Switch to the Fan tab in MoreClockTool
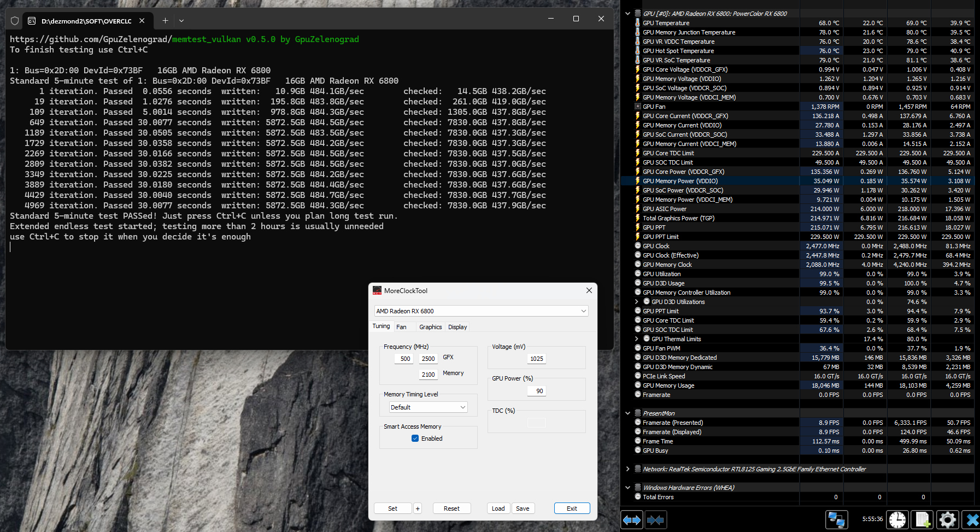This screenshot has height=532, width=980. coord(401,327)
